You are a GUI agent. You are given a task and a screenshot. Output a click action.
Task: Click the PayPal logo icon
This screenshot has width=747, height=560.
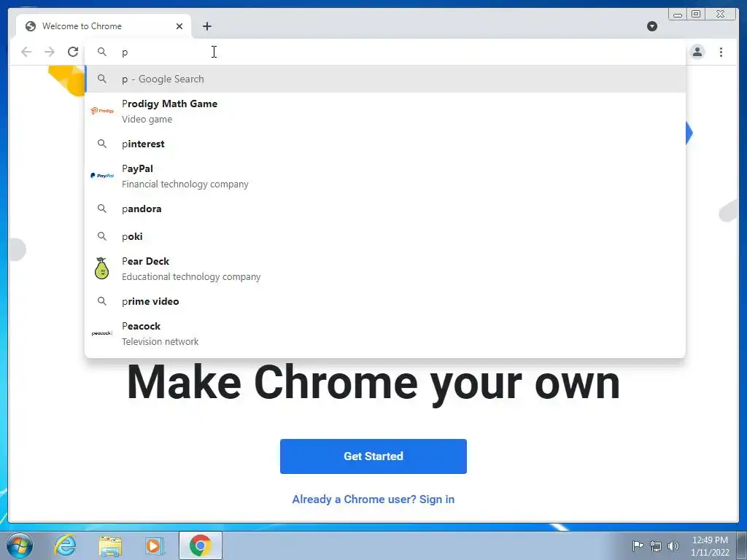tap(102, 175)
